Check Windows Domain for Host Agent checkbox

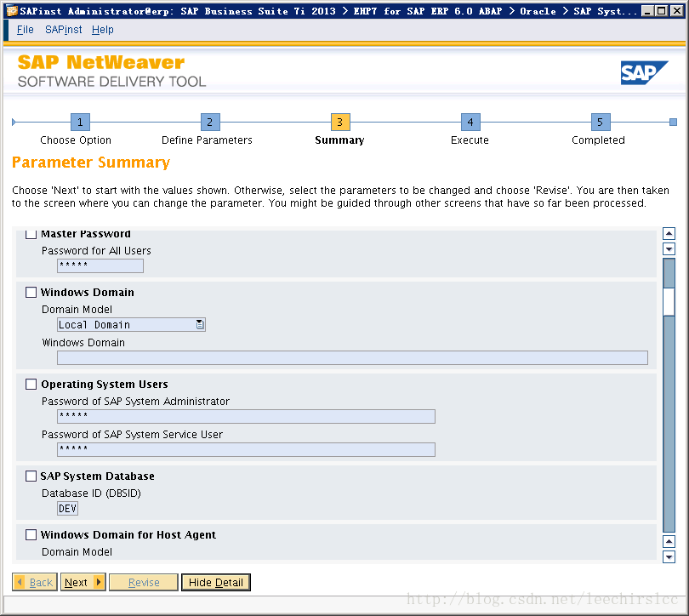click(x=31, y=534)
